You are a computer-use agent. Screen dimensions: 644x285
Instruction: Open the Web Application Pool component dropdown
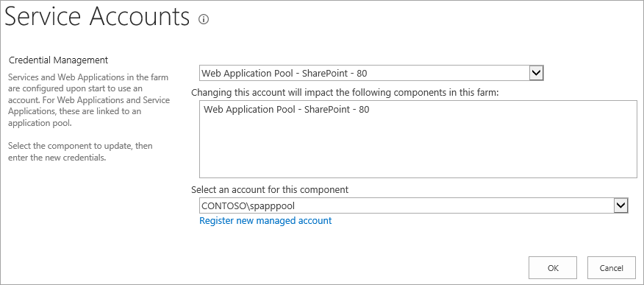click(371, 74)
